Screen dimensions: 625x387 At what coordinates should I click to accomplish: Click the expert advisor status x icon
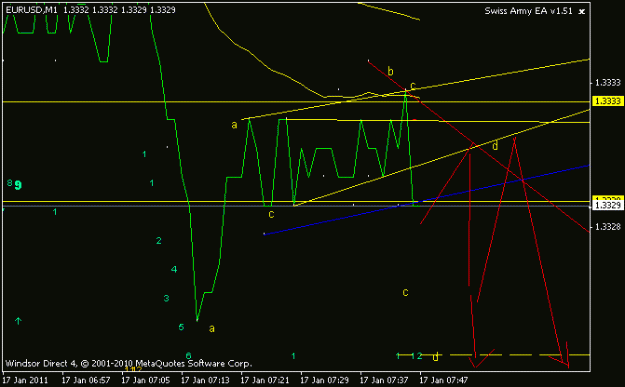pyautogui.click(x=582, y=12)
